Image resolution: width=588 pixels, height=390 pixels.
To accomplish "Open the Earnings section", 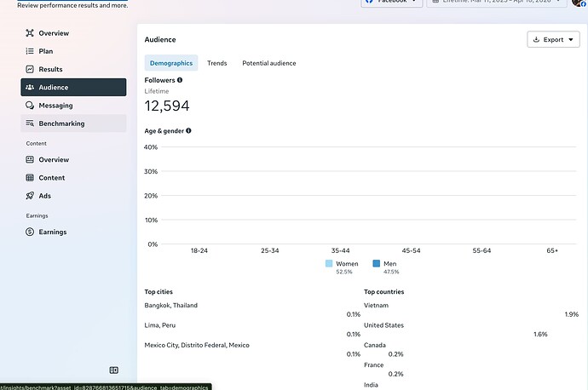I will tap(73, 232).
